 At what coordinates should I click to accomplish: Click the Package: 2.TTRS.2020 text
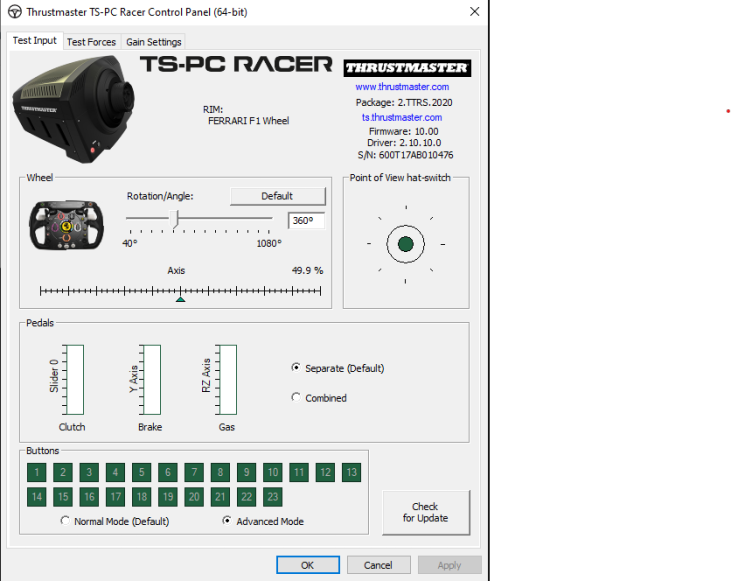pyautogui.click(x=404, y=103)
